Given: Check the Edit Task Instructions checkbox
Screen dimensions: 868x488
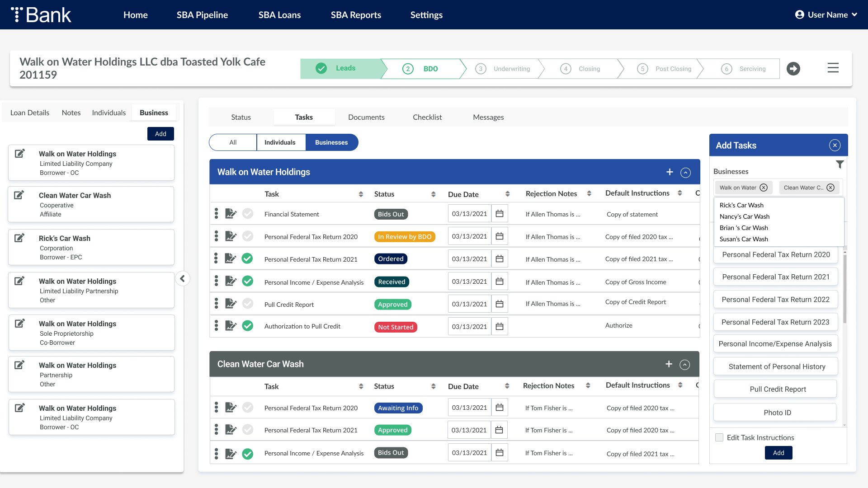Looking at the screenshot, I should tap(719, 437).
